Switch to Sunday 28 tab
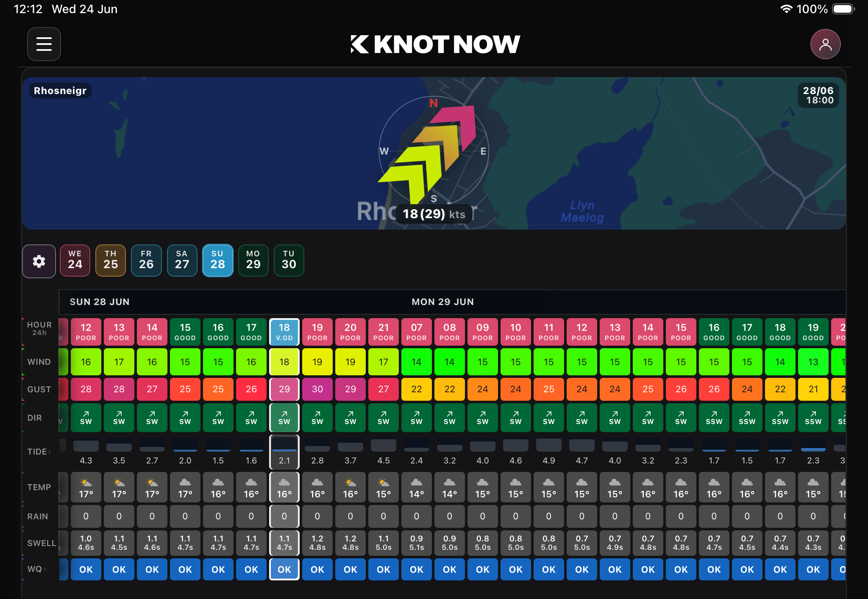This screenshot has height=599, width=868. tap(218, 261)
